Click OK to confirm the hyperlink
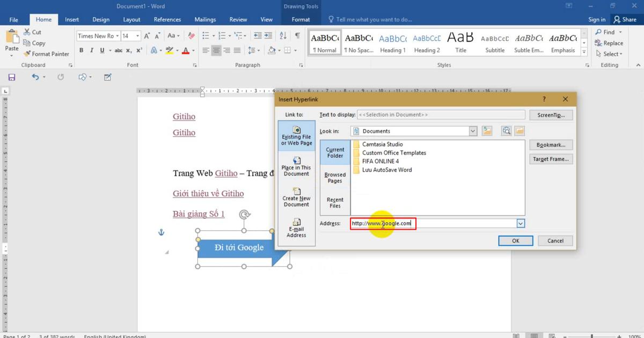This screenshot has height=338, width=644. click(515, 240)
